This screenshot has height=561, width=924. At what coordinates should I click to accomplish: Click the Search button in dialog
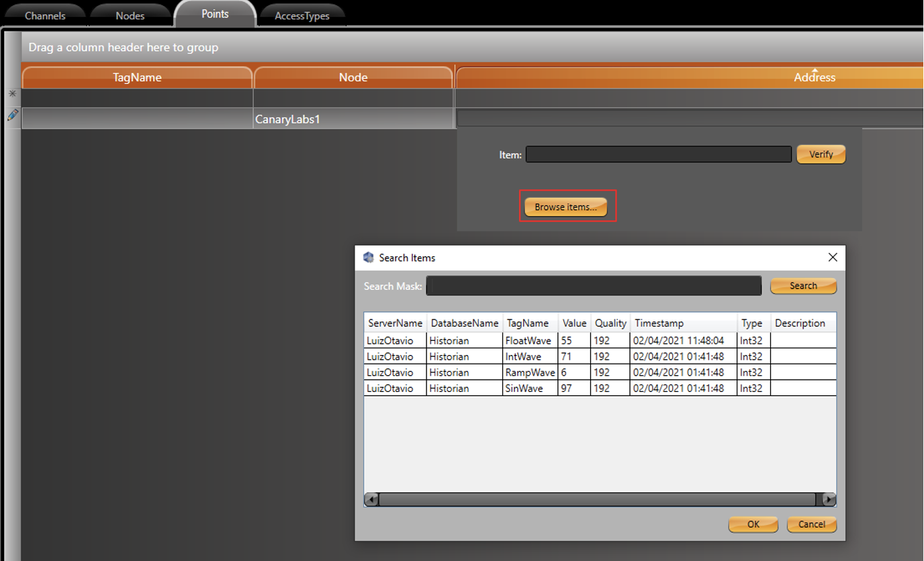click(803, 286)
